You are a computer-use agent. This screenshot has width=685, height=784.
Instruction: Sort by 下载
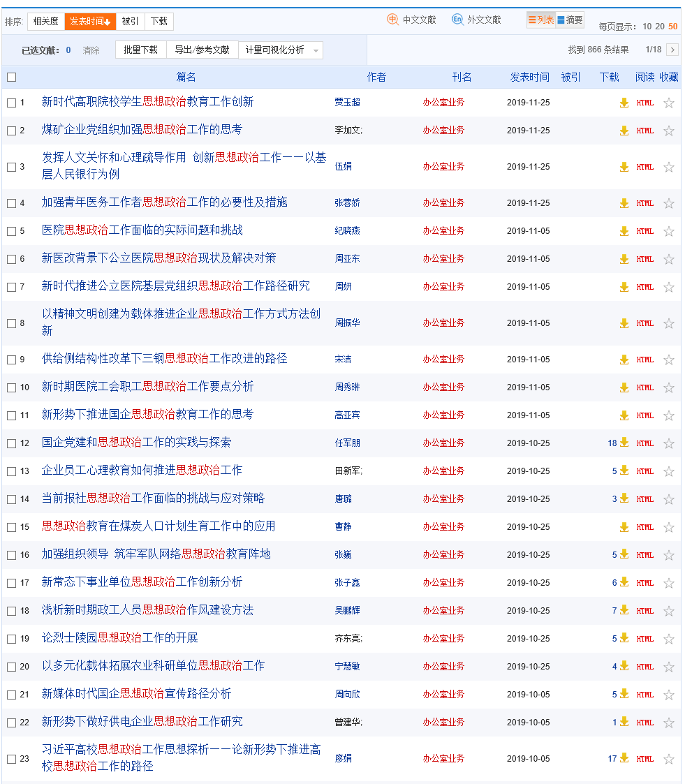point(159,22)
